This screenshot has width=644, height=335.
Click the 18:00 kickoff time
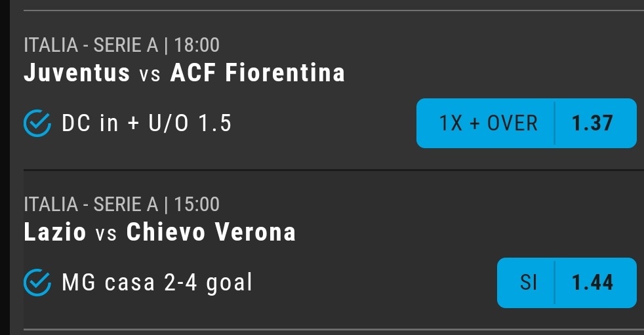(197, 45)
